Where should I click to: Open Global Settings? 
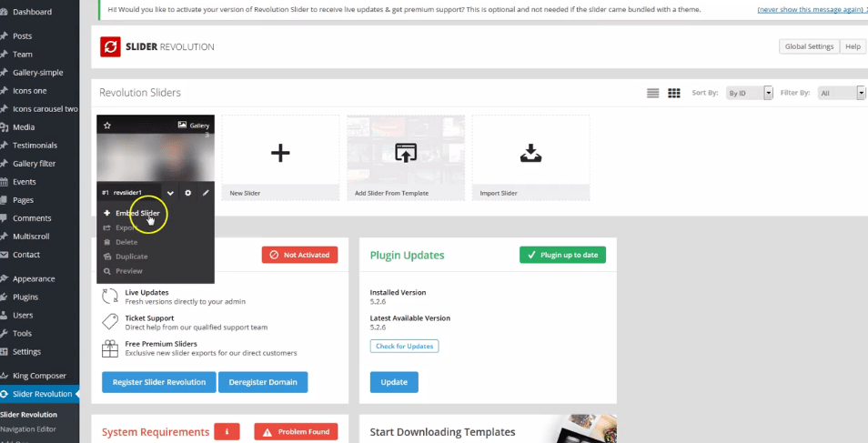tap(809, 46)
